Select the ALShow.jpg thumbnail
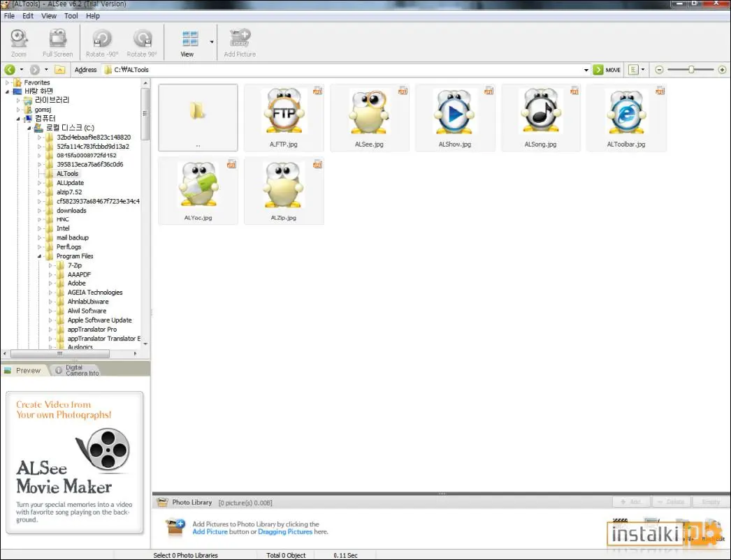 (455, 117)
